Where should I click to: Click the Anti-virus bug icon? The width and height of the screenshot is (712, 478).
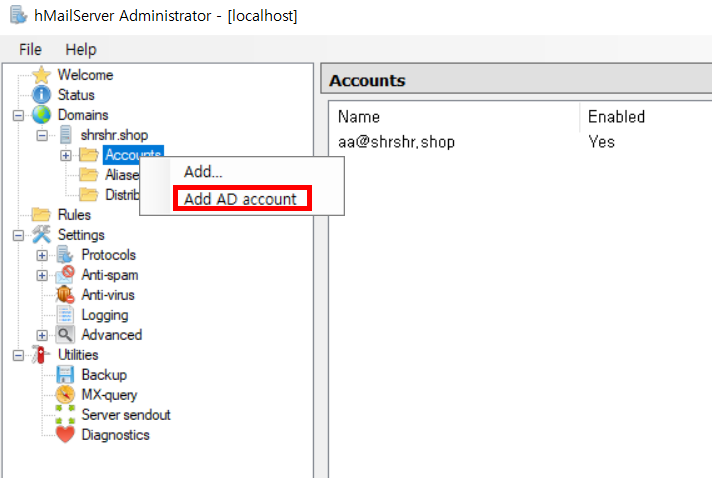[x=65, y=295]
